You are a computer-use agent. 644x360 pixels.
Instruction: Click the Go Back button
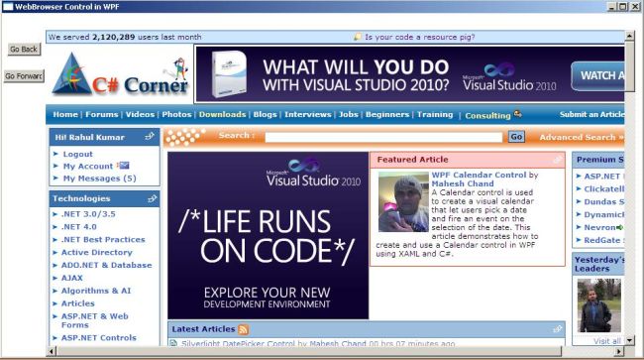point(24,50)
